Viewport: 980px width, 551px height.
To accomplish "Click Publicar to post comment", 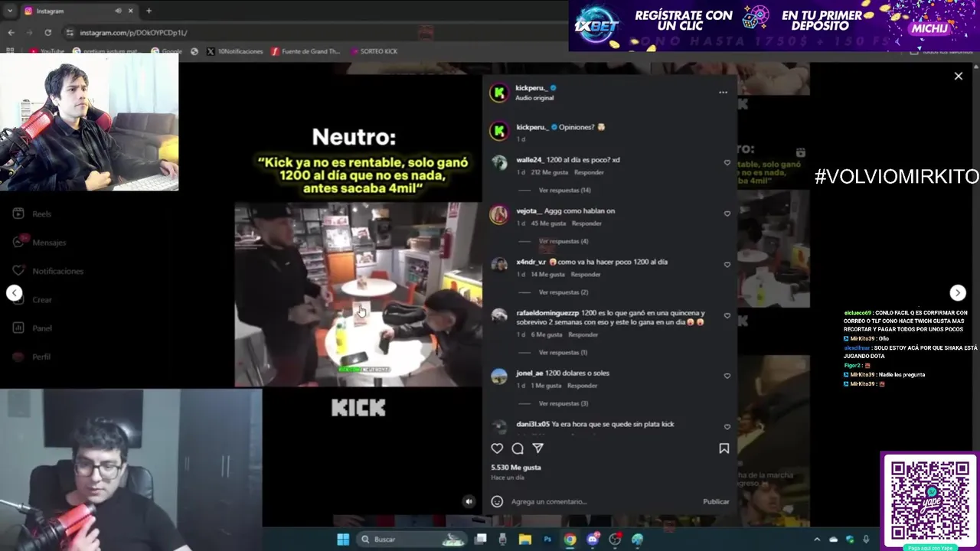I will (716, 501).
